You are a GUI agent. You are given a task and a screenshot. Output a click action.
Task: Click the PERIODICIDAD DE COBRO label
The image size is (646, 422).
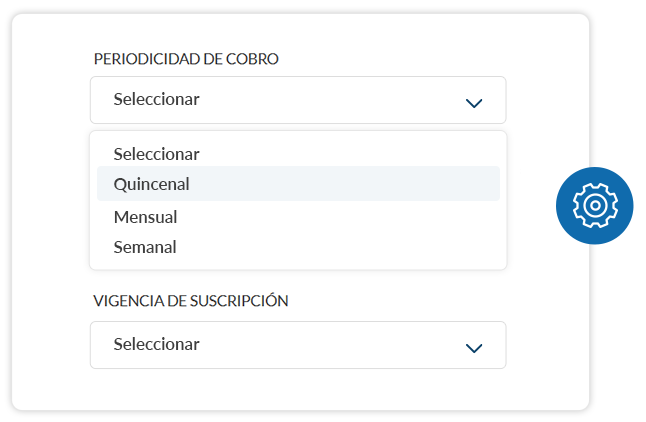[186, 59]
